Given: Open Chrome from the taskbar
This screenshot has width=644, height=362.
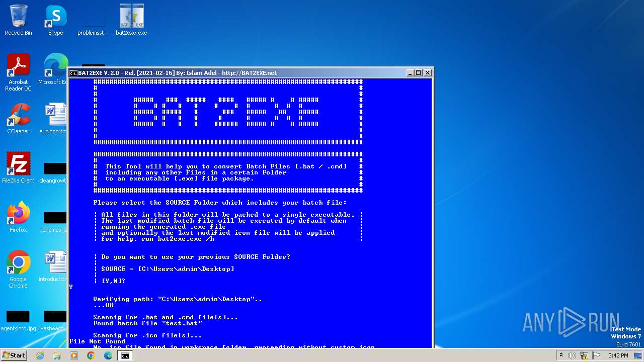Looking at the screenshot, I should pyautogui.click(x=91, y=355).
